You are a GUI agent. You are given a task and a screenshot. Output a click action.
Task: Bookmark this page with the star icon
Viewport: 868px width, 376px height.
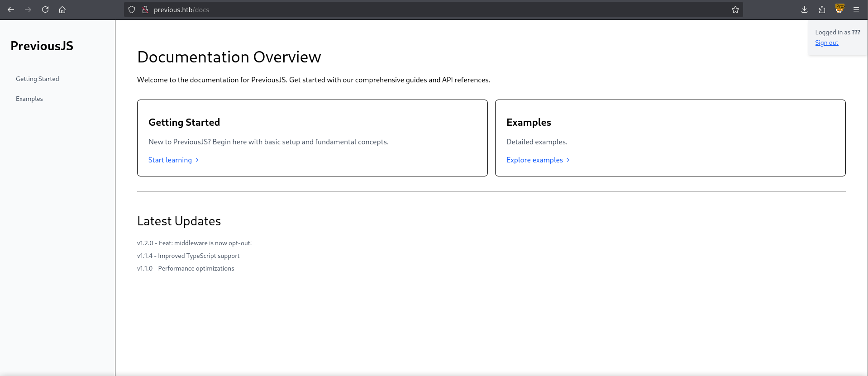(x=735, y=10)
